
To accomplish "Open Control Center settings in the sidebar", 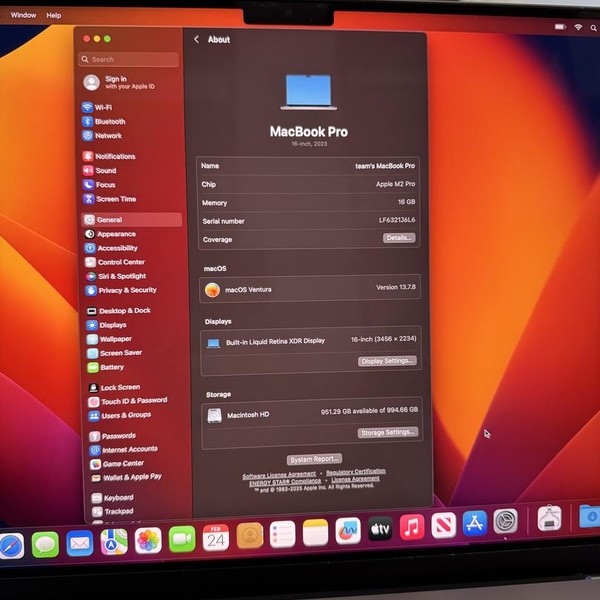I will coord(115,262).
